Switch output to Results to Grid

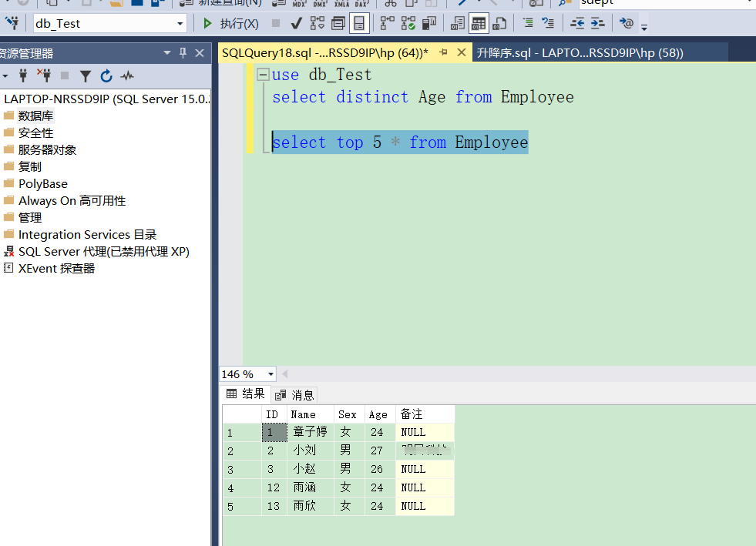479,23
